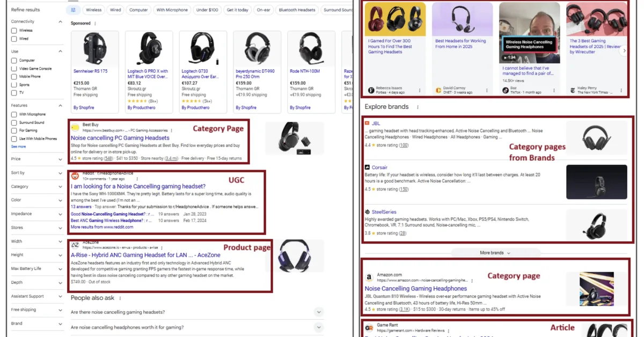Screen dimensions: 644x337
Task: Expand 'Are there noise cancelling gaming headsets?'
Action: tap(319, 312)
